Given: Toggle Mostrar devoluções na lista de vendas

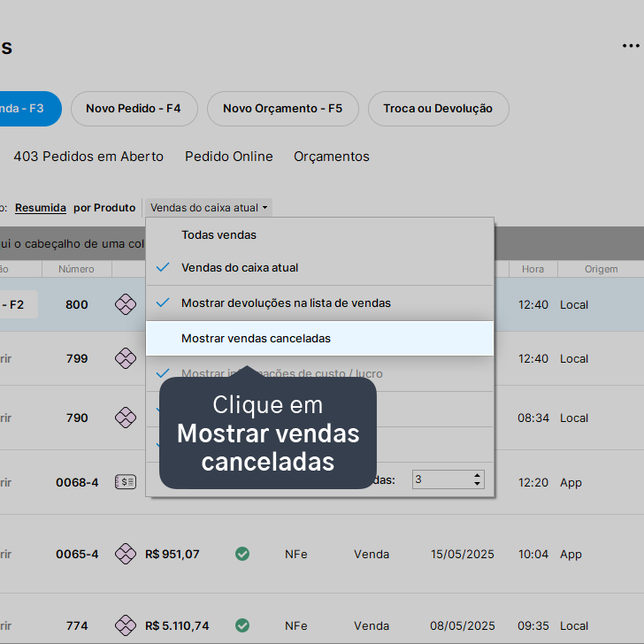Looking at the screenshot, I should 319,303.
